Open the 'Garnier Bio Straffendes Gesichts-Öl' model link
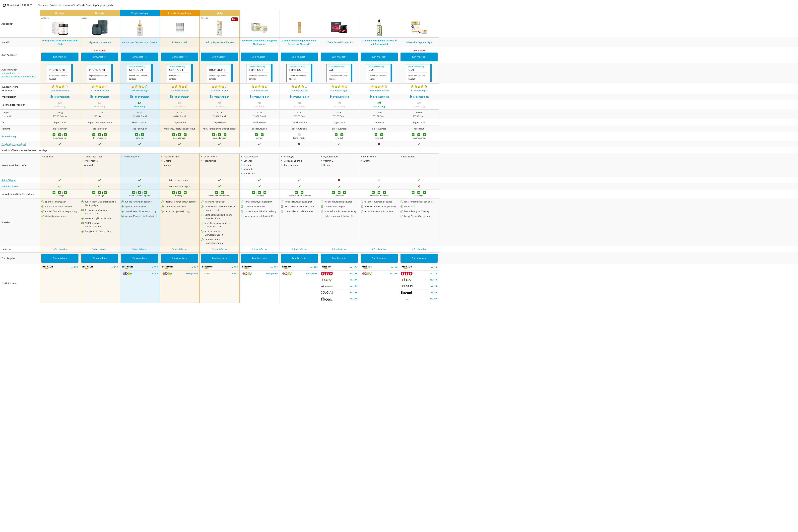The image size is (798, 532). click(x=379, y=42)
